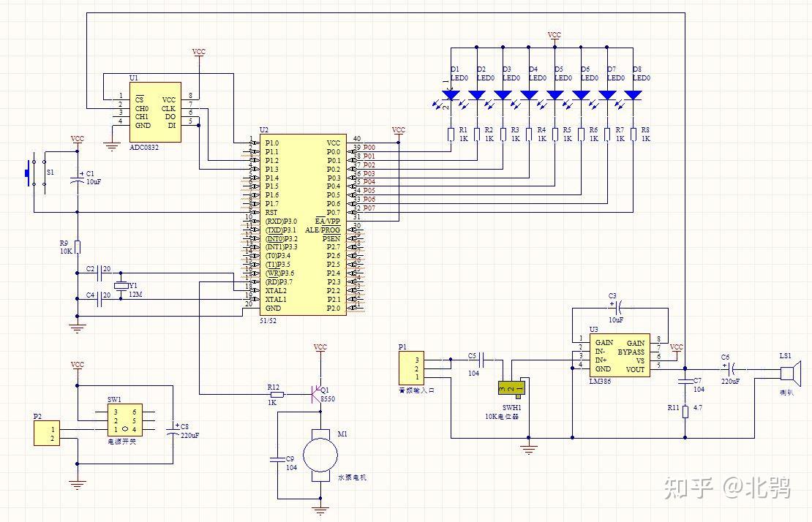
Task: Select the ADC0832 chip body U1
Action: [155, 112]
